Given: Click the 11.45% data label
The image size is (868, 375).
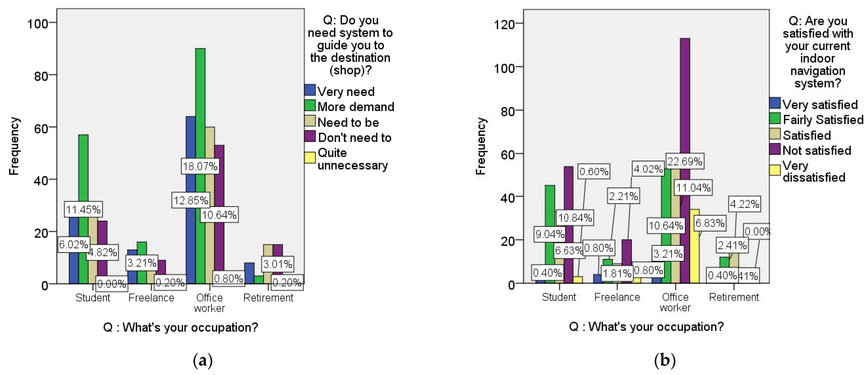Looking at the screenshot, I should pos(83,210).
